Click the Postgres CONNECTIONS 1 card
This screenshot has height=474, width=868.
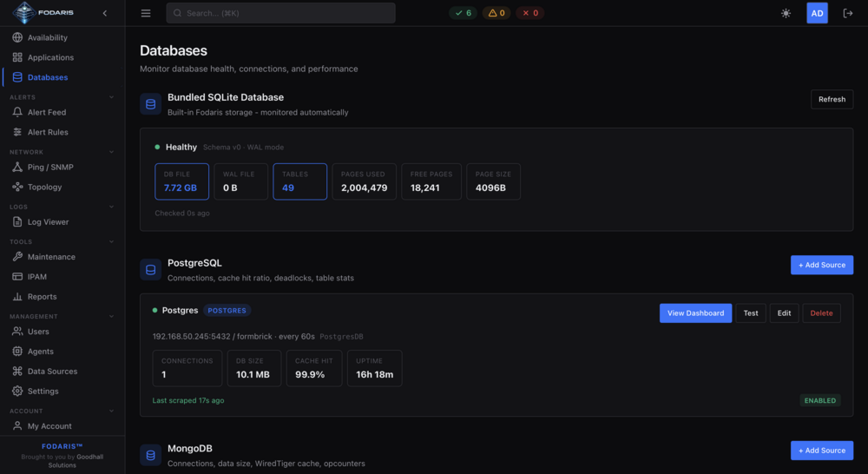pos(187,368)
